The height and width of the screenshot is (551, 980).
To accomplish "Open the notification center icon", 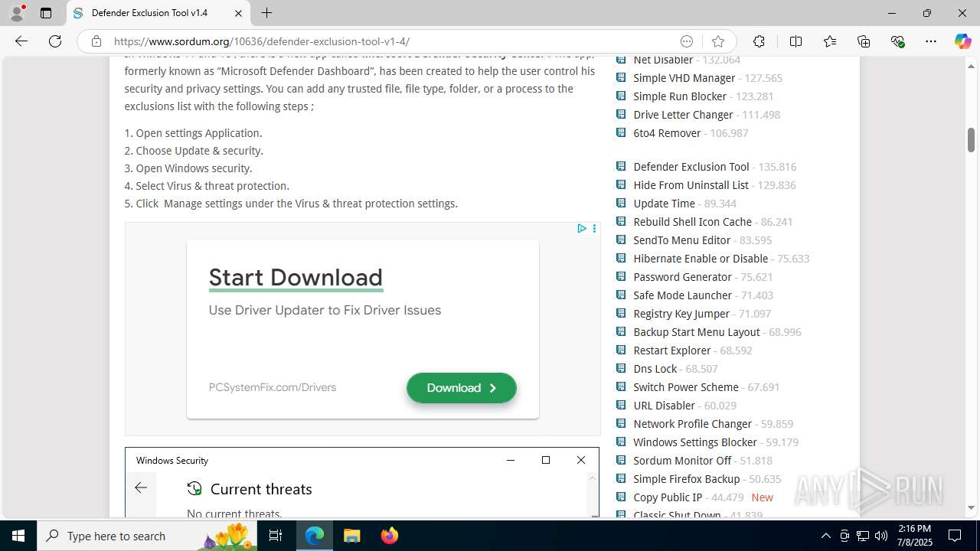I will tap(955, 536).
